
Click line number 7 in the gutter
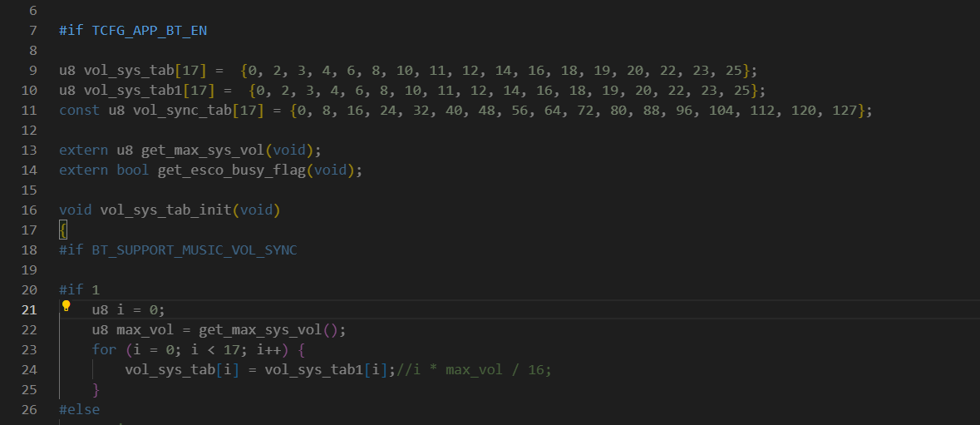click(33, 30)
